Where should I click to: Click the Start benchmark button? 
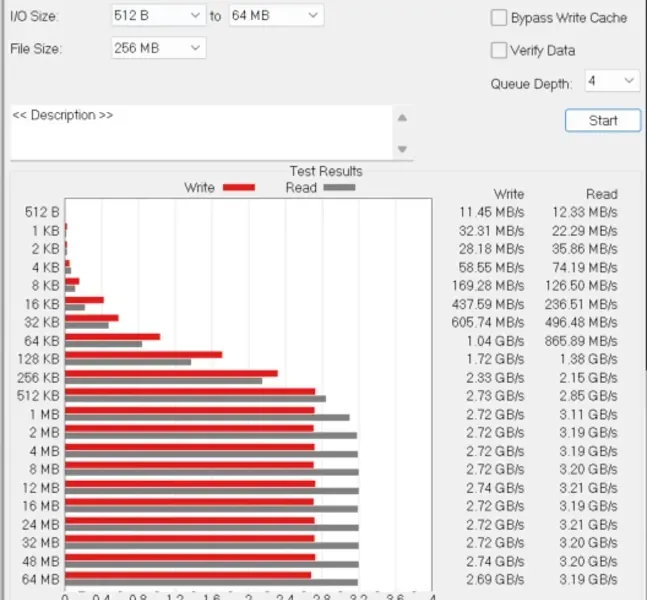tap(603, 120)
